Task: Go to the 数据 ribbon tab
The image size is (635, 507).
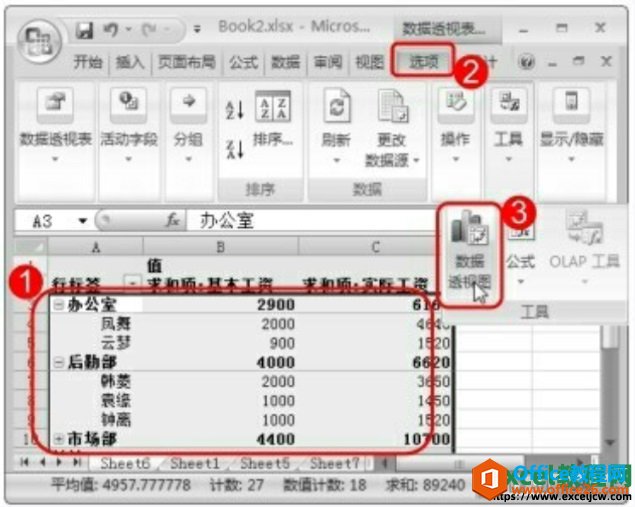Action: pos(286,62)
